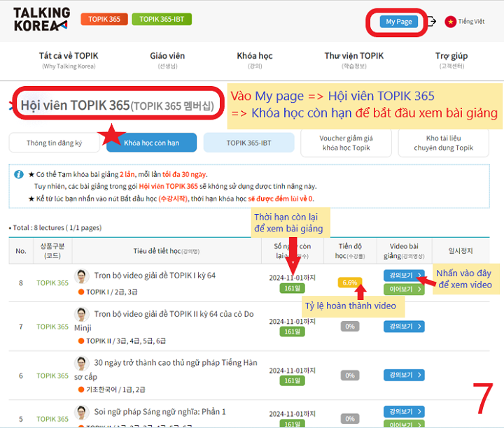This screenshot has height=428, width=504.
Task: Click the Talking Korea logo
Action: [x=41, y=20]
